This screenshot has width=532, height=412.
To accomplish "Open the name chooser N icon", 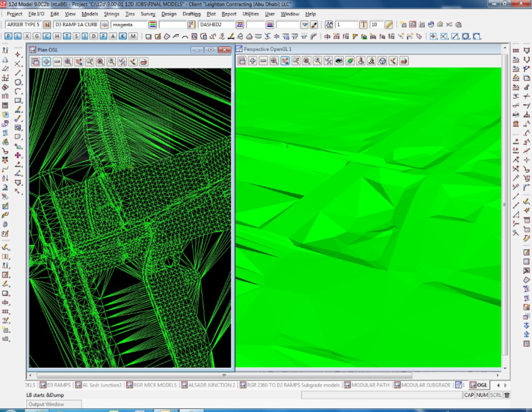I will pyautogui.click(x=47, y=25).
